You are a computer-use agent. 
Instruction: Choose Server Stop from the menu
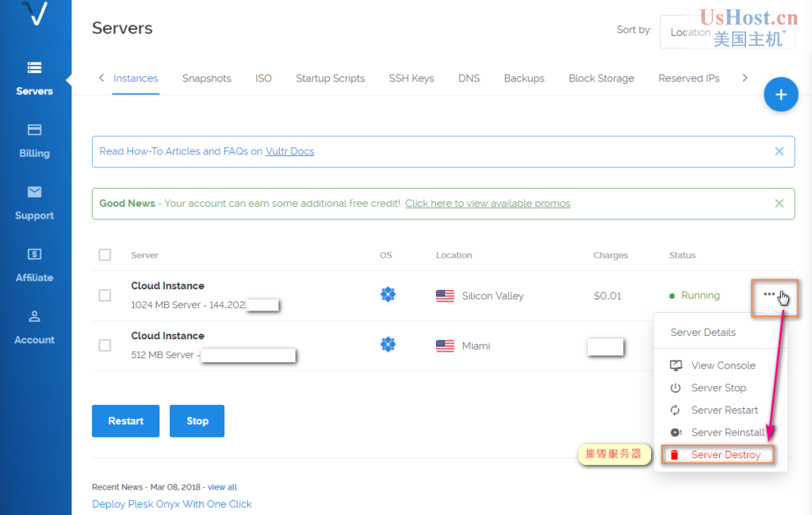point(718,387)
